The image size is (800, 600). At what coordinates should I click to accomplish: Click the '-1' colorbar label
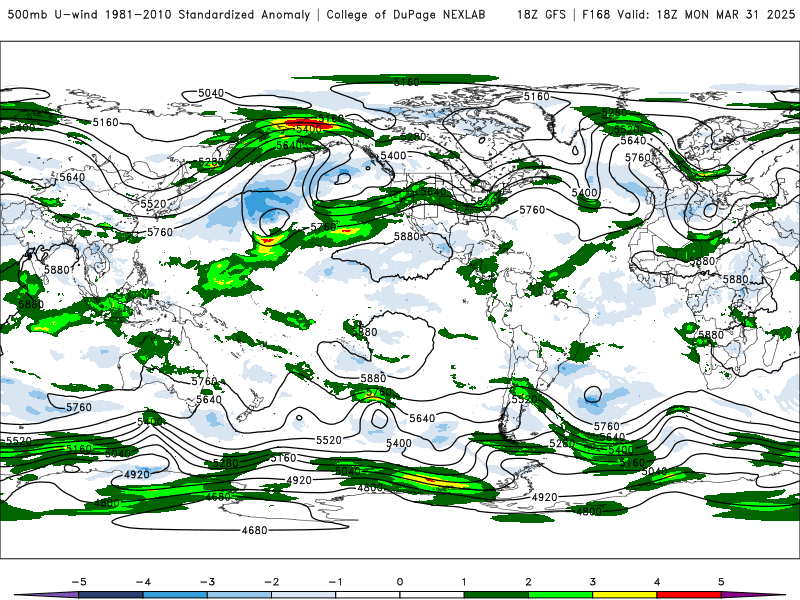335,582
